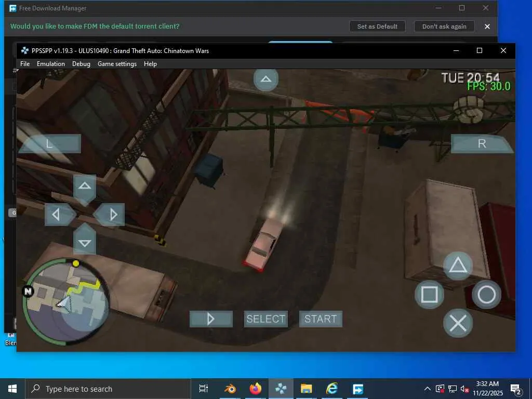The width and height of the screenshot is (532, 399).
Task: Tap the D-pad right arrow
Action: click(109, 215)
